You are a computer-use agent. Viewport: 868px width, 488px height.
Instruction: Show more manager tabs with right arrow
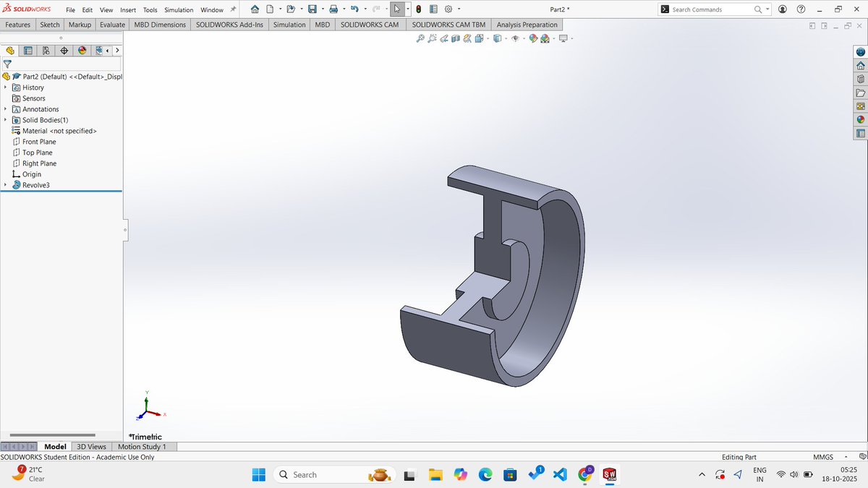116,51
